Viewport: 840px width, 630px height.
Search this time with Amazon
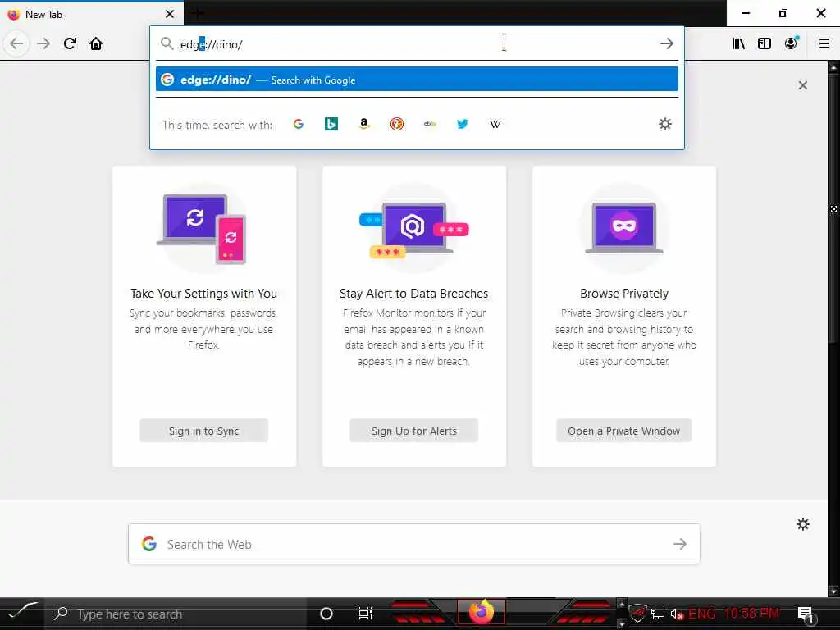pyautogui.click(x=364, y=125)
